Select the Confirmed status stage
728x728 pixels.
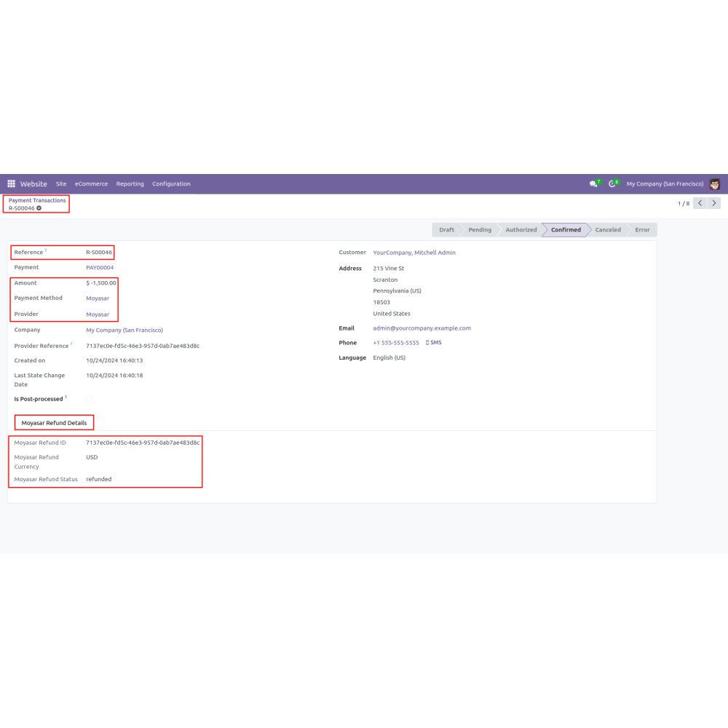coord(566,230)
